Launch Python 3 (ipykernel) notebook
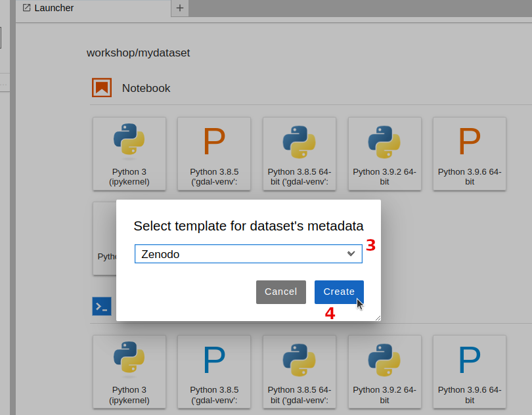This screenshot has height=415, width=532. [x=129, y=154]
